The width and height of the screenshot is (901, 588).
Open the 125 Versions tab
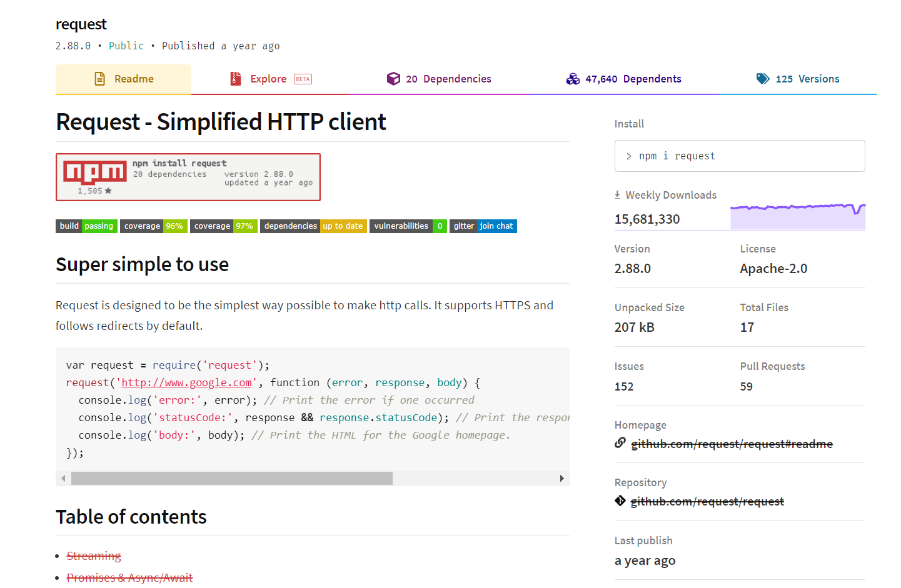809,79
